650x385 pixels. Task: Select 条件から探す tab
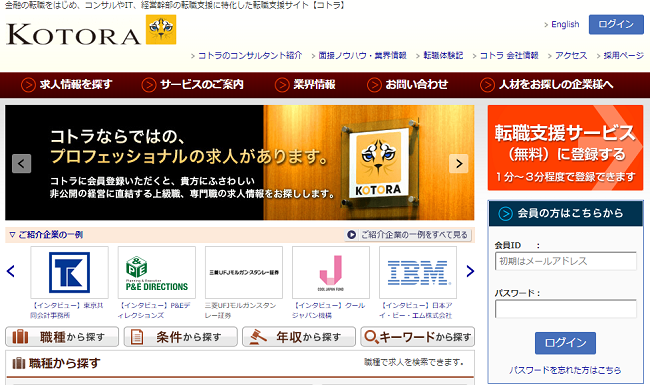coord(180,337)
